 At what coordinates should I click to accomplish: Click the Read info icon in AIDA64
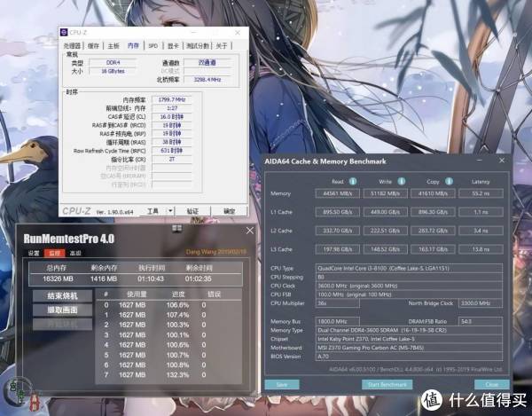coord(353,181)
